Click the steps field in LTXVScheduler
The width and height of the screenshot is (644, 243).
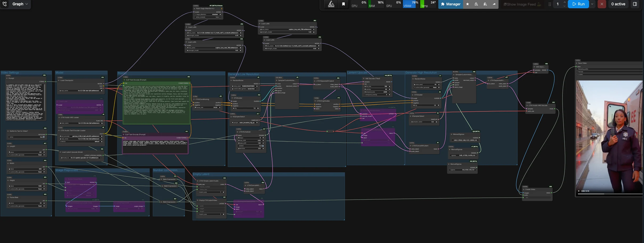click(250, 138)
